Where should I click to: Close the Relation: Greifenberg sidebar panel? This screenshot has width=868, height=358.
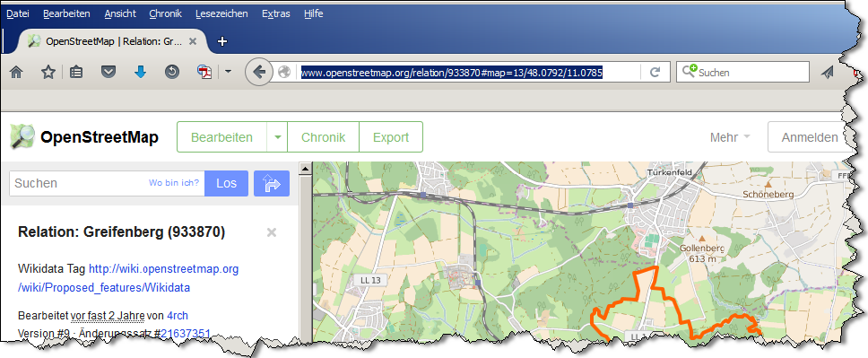point(271,232)
